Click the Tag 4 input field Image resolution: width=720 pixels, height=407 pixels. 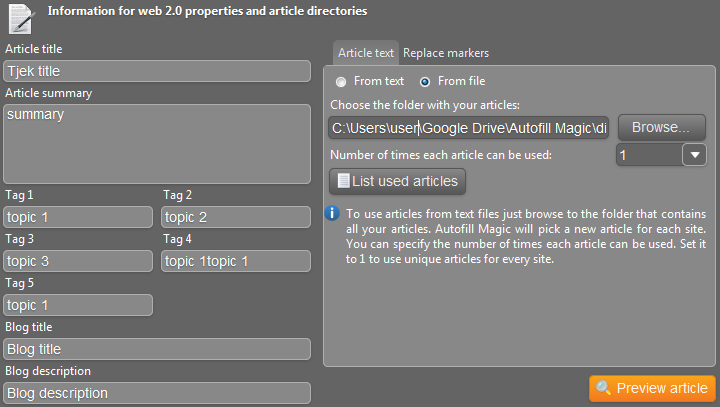point(236,261)
